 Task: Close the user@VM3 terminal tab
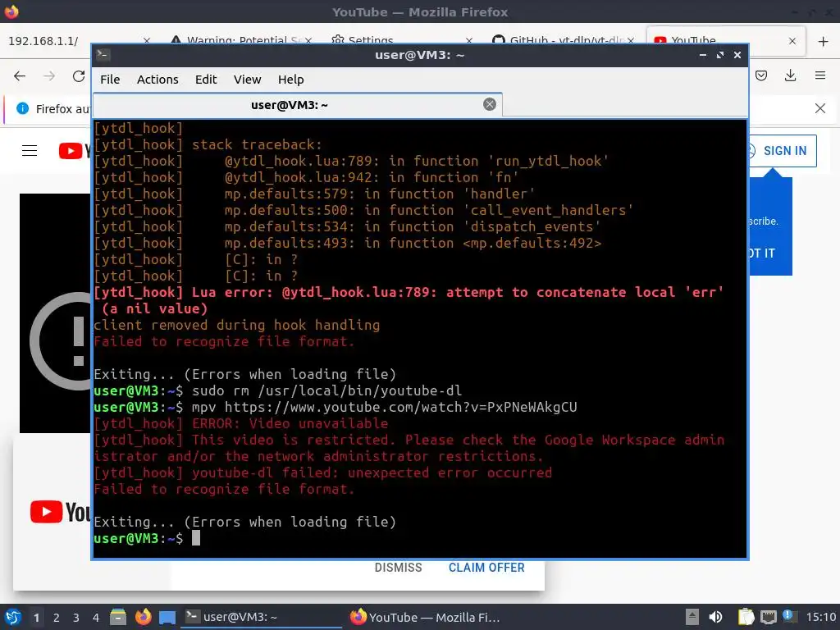490,104
